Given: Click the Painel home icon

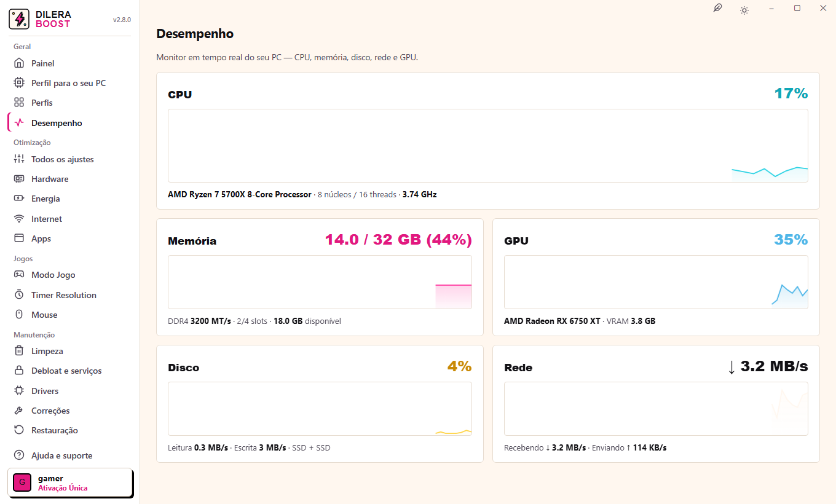Looking at the screenshot, I should pos(19,63).
